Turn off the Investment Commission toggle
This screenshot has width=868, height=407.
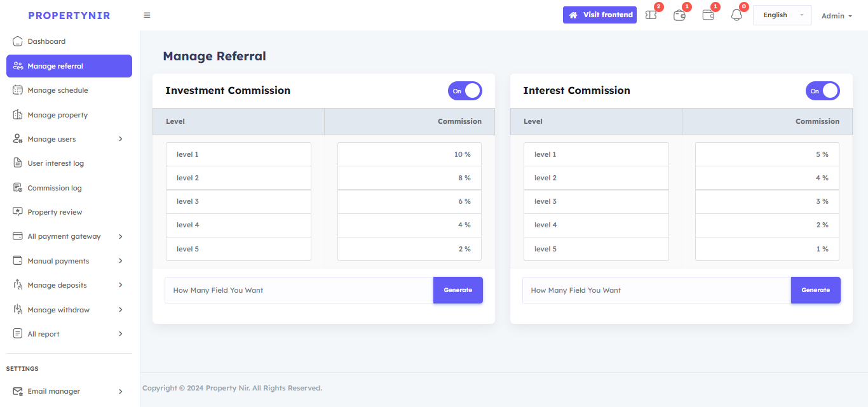click(x=465, y=91)
